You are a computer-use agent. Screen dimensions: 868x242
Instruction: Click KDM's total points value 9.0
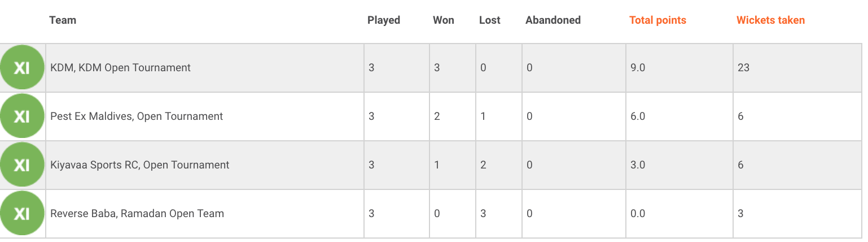coord(638,68)
